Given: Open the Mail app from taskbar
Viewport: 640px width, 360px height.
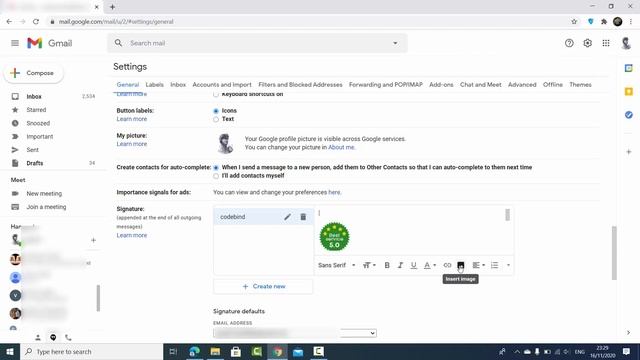Looking at the screenshot, I should (298, 351).
